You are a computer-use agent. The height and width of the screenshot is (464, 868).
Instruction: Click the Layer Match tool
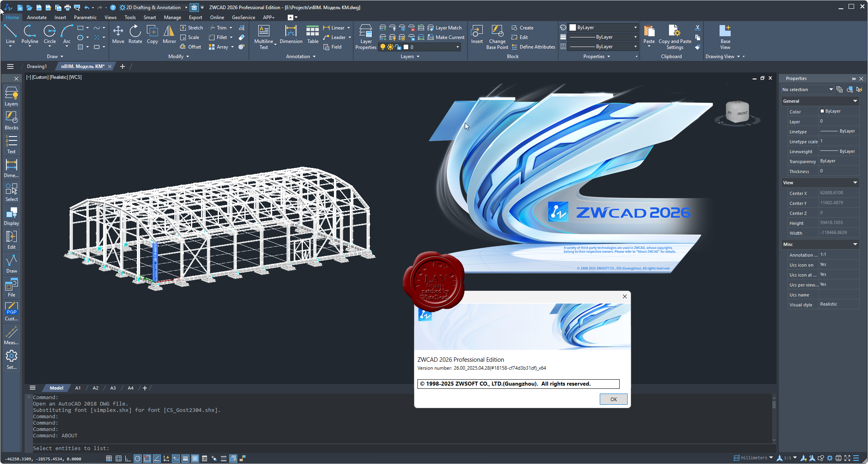click(x=445, y=28)
